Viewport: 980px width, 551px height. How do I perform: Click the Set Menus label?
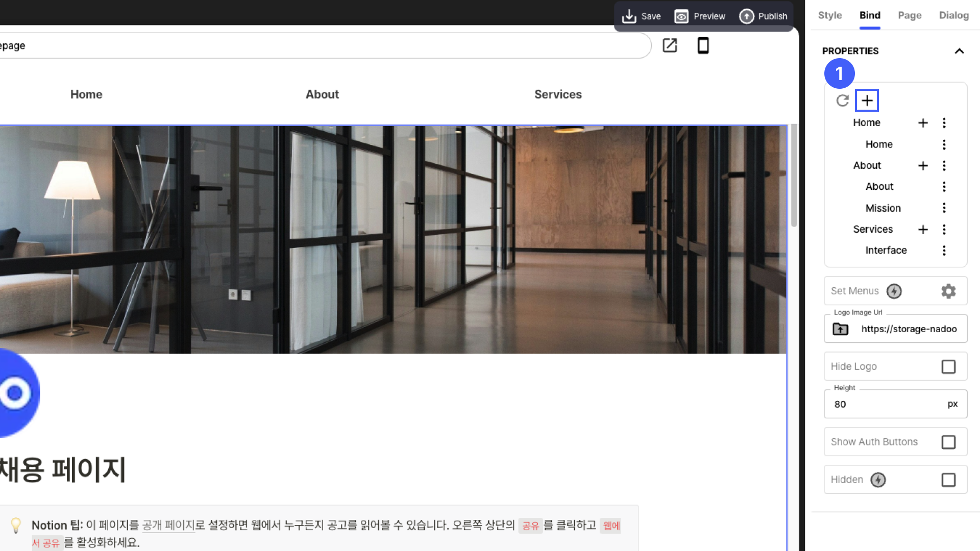click(x=854, y=291)
